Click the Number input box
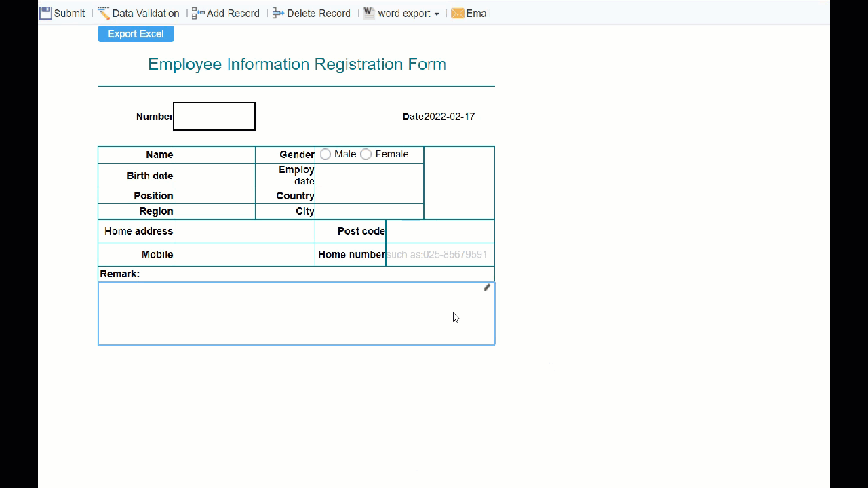This screenshot has height=488, width=868. [x=214, y=116]
